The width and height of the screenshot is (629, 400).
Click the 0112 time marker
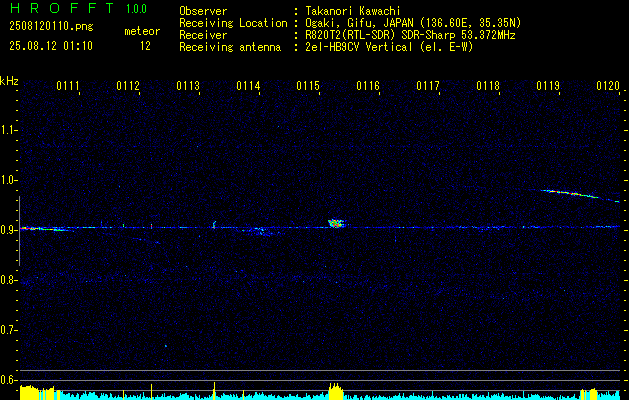tap(128, 86)
